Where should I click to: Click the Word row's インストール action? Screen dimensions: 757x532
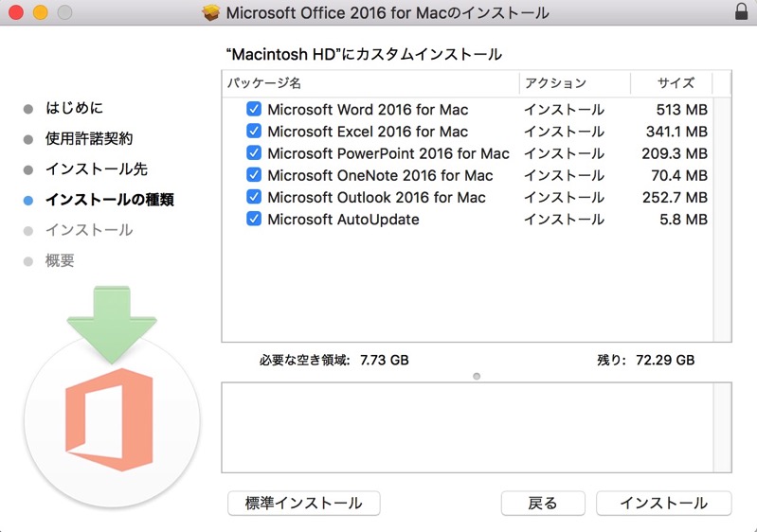coord(564,110)
